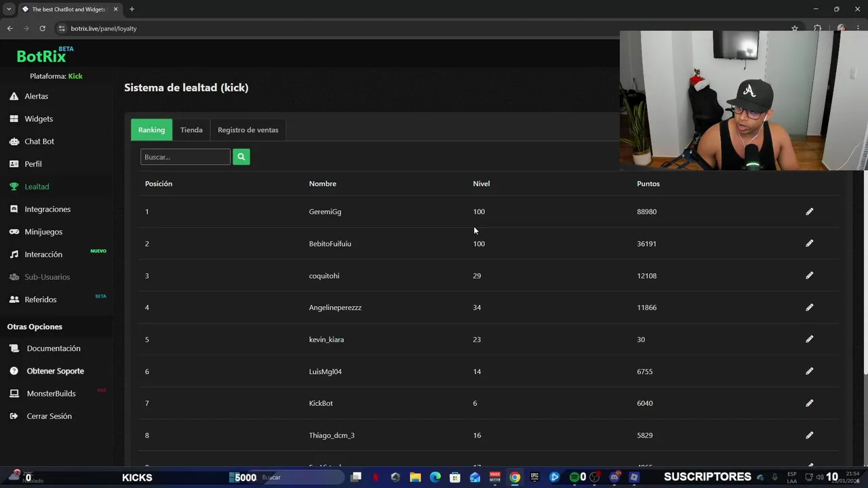Image resolution: width=868 pixels, height=488 pixels.
Task: Click the Documentación link
Action: 54,348
